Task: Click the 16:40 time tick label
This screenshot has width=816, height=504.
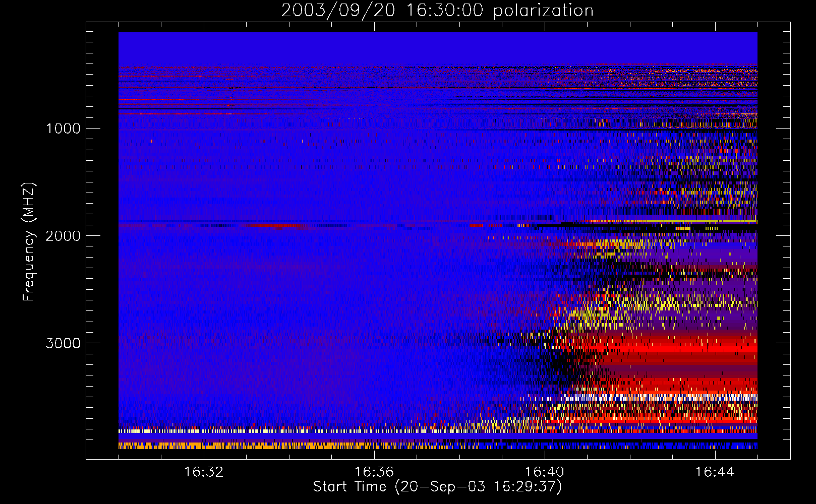Action: [545, 472]
